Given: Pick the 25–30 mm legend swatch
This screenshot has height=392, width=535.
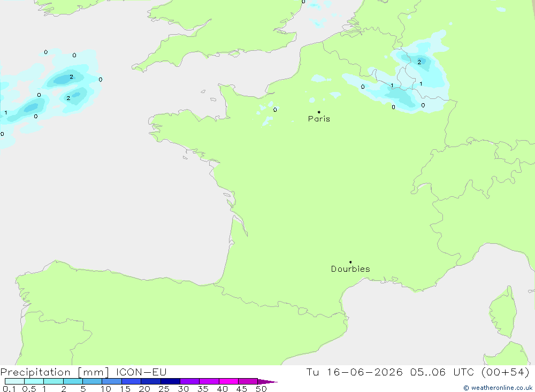Looking at the screenshot, I should click(170, 381).
